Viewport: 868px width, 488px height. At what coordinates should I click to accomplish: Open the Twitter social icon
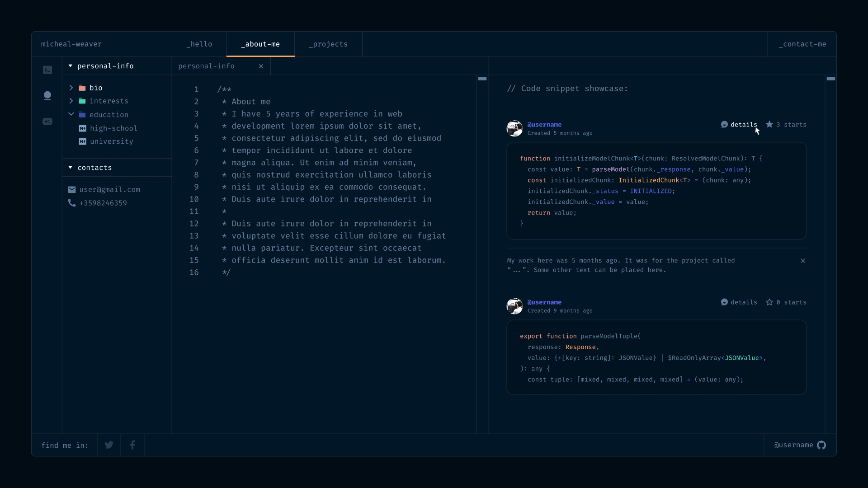(x=109, y=445)
